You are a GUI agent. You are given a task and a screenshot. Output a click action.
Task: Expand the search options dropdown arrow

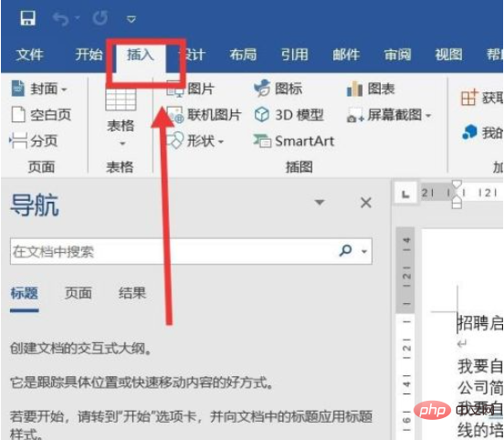364,252
